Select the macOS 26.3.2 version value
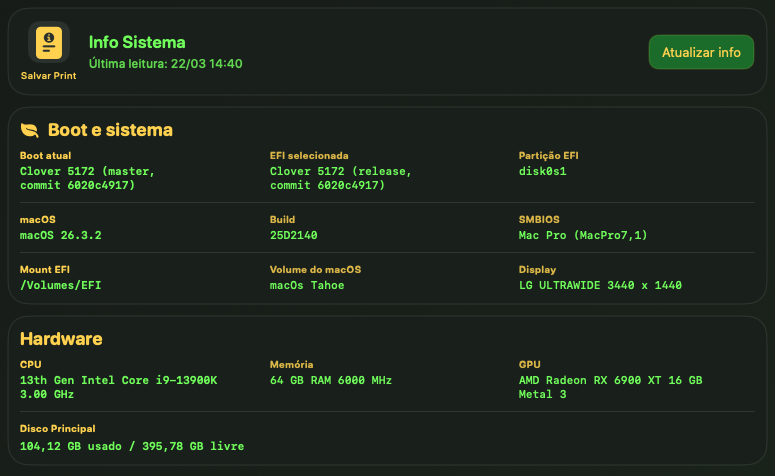Screen dimensions: 775x476 (60, 235)
